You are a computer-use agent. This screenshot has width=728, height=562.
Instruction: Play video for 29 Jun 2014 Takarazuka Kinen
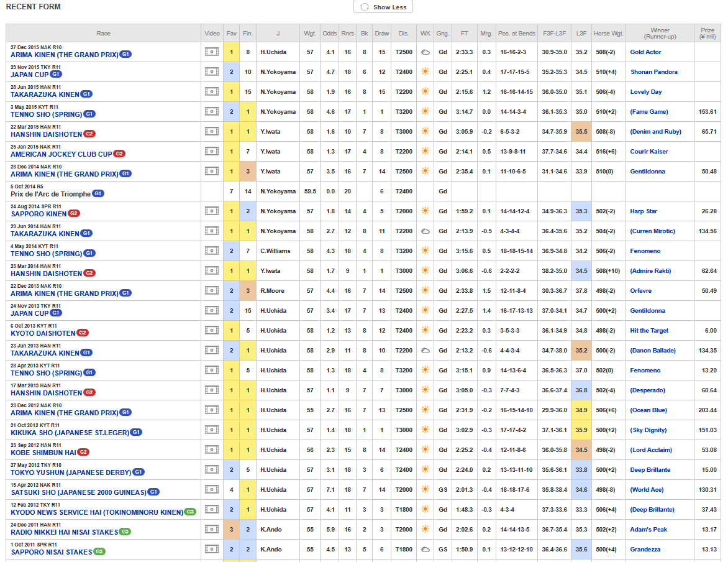212,231
